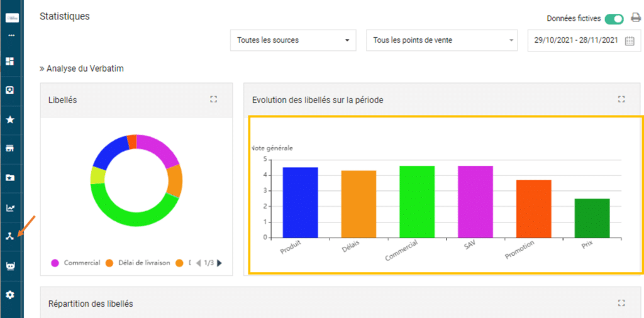Click the star icon in the sidebar
Image resolution: width=644 pixels, height=318 pixels.
10,119
